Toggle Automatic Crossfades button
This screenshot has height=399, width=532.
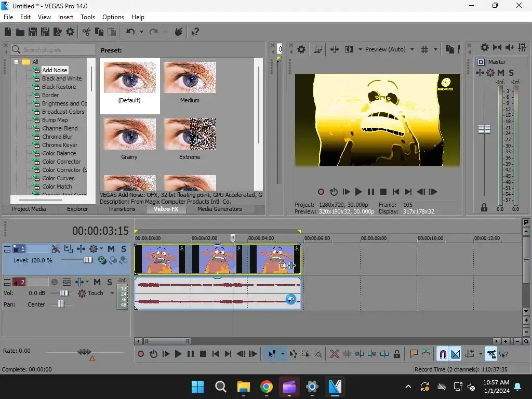456,354
